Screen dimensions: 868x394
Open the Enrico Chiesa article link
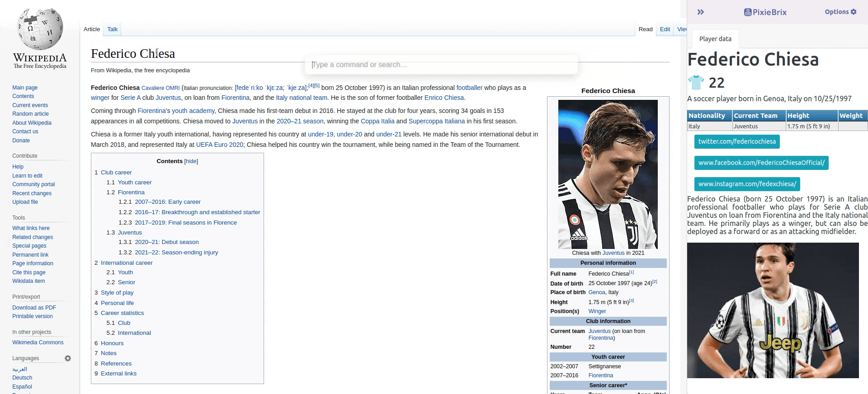tap(444, 98)
